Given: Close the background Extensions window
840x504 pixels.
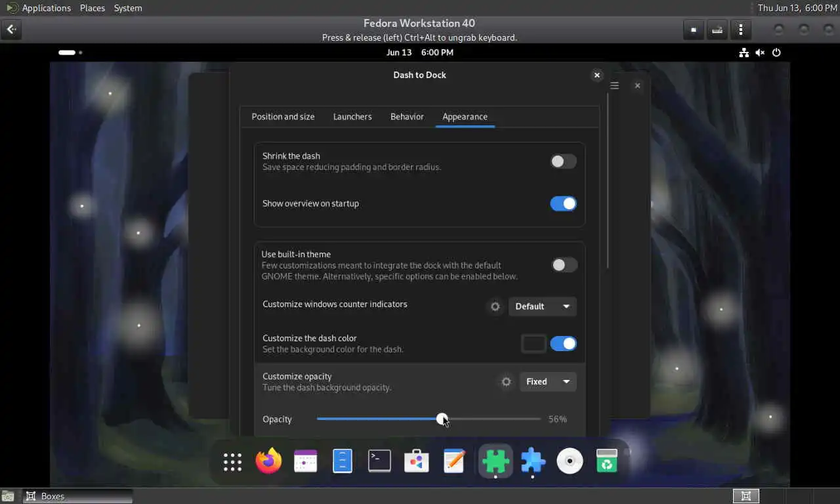Looking at the screenshot, I should pyautogui.click(x=637, y=85).
